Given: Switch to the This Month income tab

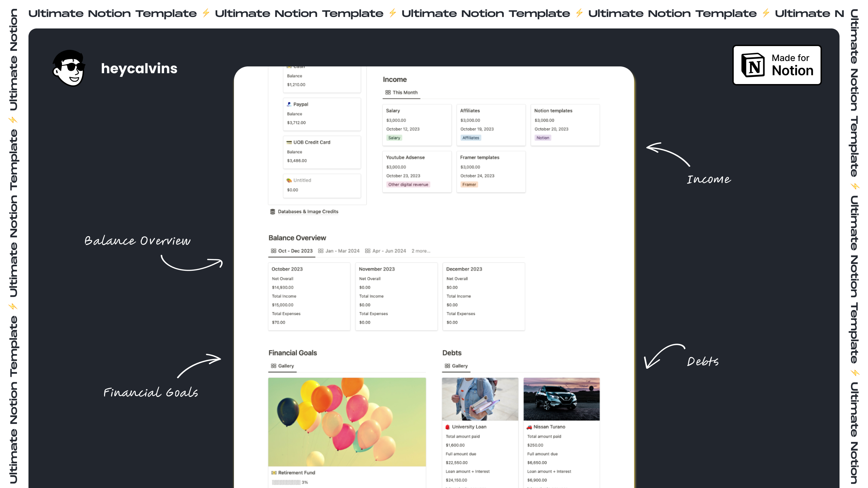Looking at the screenshot, I should 401,93.
